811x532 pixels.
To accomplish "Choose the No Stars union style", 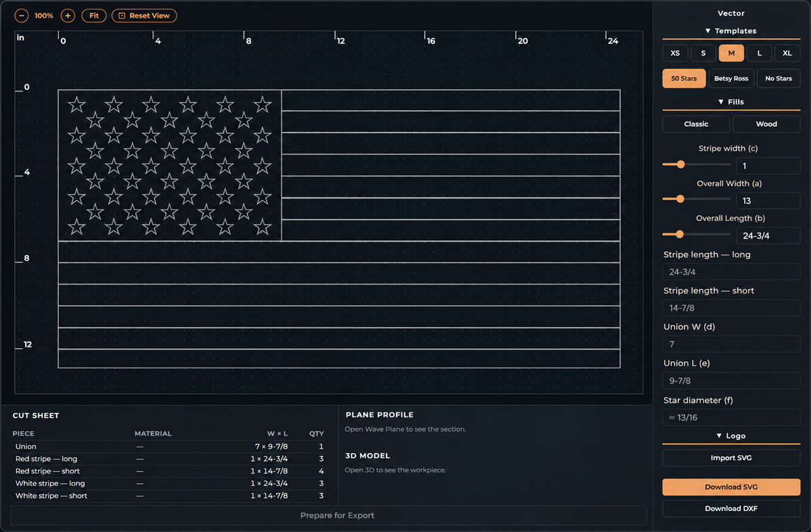I will [x=779, y=78].
